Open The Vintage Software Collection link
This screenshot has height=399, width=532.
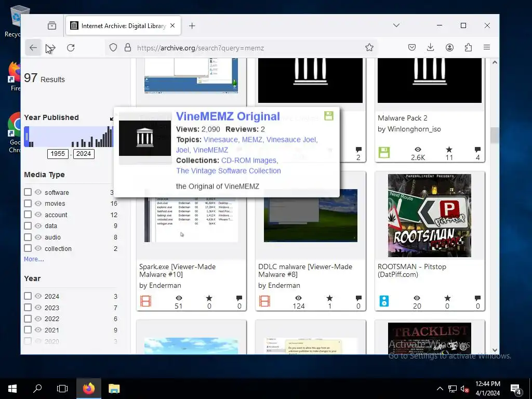[x=229, y=170]
